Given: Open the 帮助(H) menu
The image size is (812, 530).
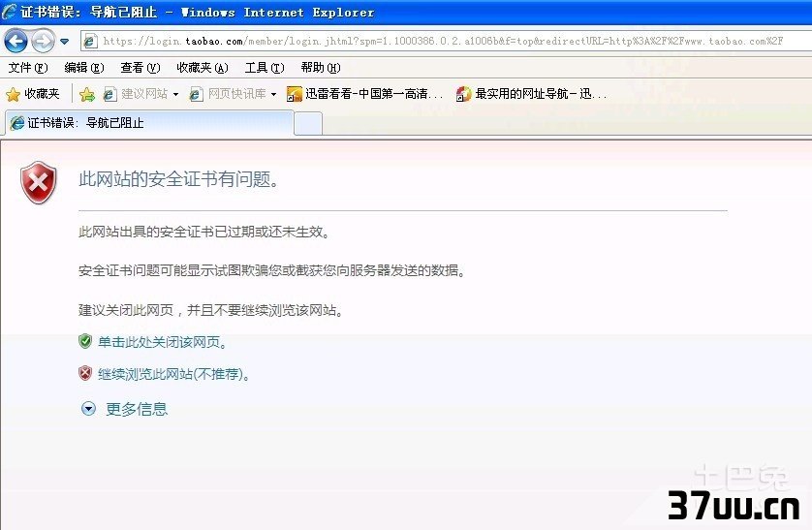Looking at the screenshot, I should pyautogui.click(x=321, y=68).
